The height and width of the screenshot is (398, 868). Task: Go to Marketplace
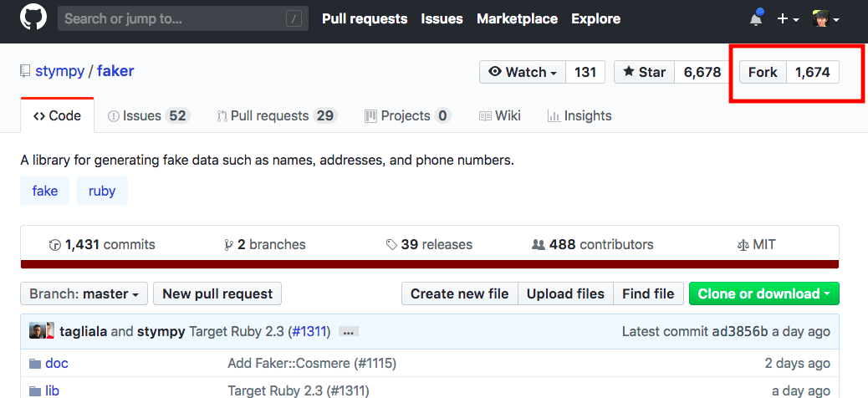517,19
